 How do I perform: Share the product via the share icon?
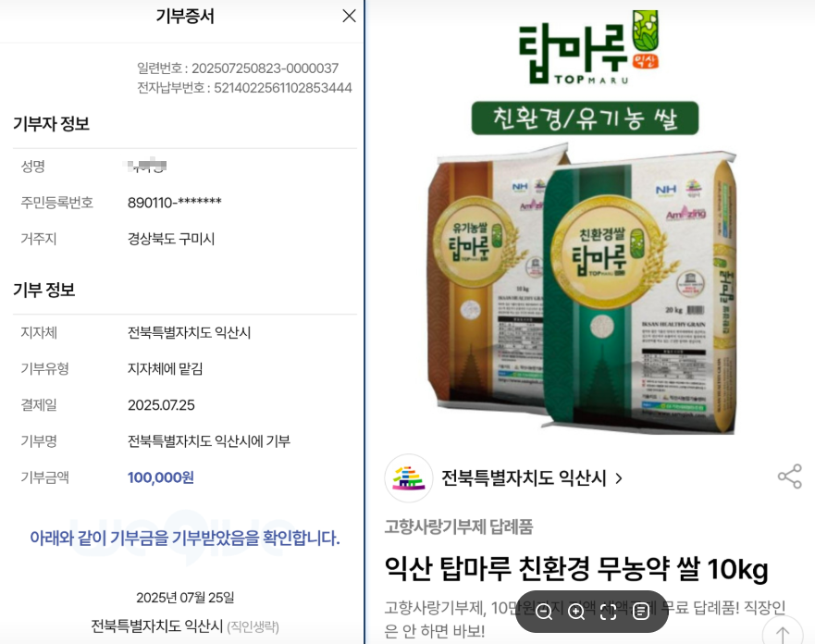tap(789, 477)
